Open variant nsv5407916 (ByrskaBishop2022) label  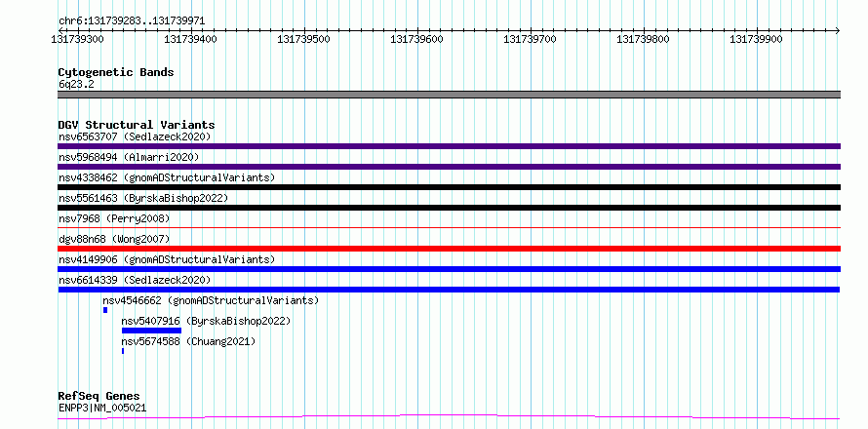point(206,321)
